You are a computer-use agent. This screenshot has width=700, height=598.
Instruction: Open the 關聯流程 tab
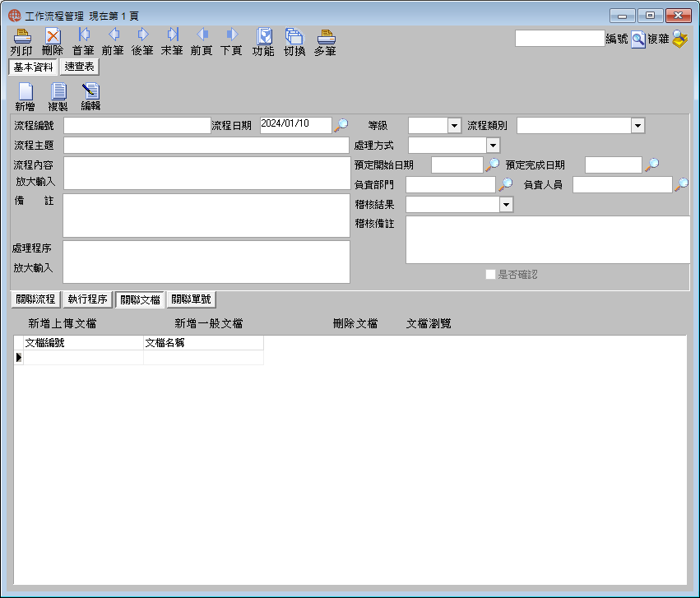[x=35, y=299]
